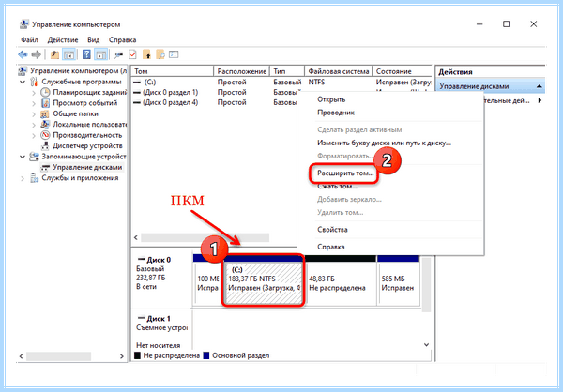Choose Сжать том in context menu

(x=390, y=187)
